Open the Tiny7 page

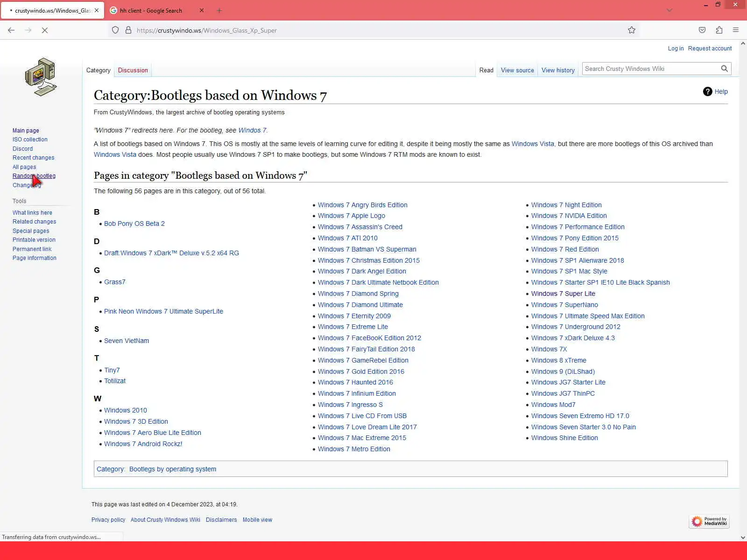pyautogui.click(x=112, y=370)
